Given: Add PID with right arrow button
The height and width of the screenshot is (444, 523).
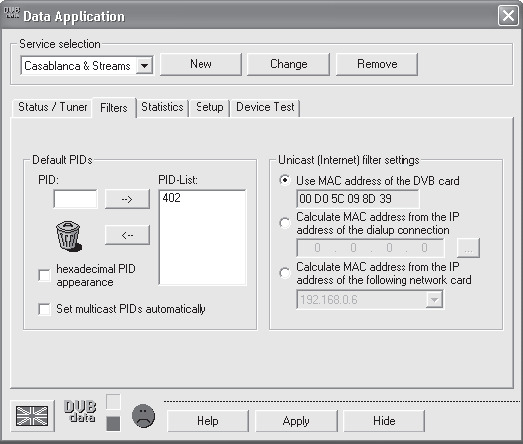Looking at the screenshot, I should (x=127, y=199).
